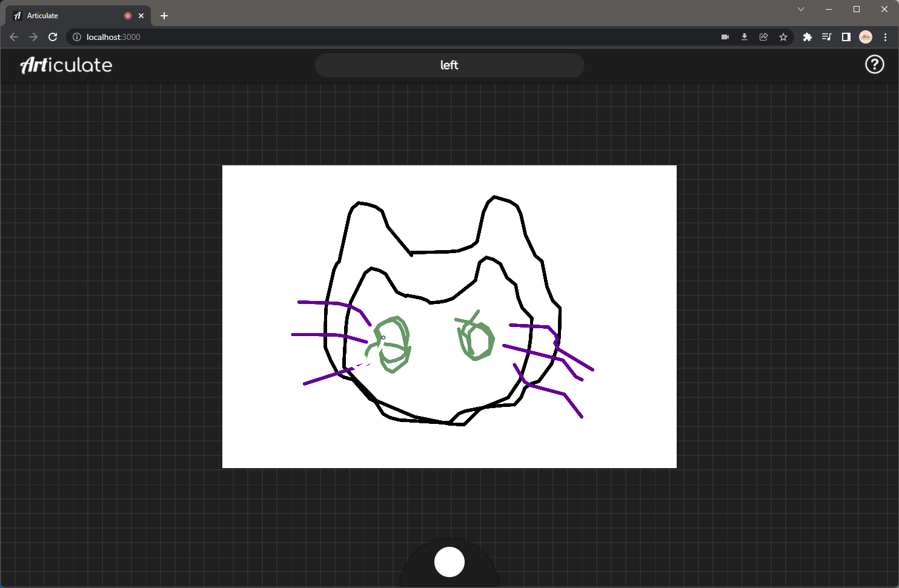View site information icon
899x588 pixels.
tap(77, 37)
